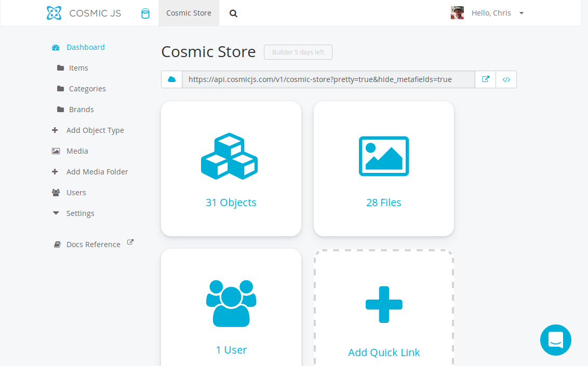The height and width of the screenshot is (366, 588).
Task: Click the Users group icon in the sidebar
Action: tap(56, 193)
